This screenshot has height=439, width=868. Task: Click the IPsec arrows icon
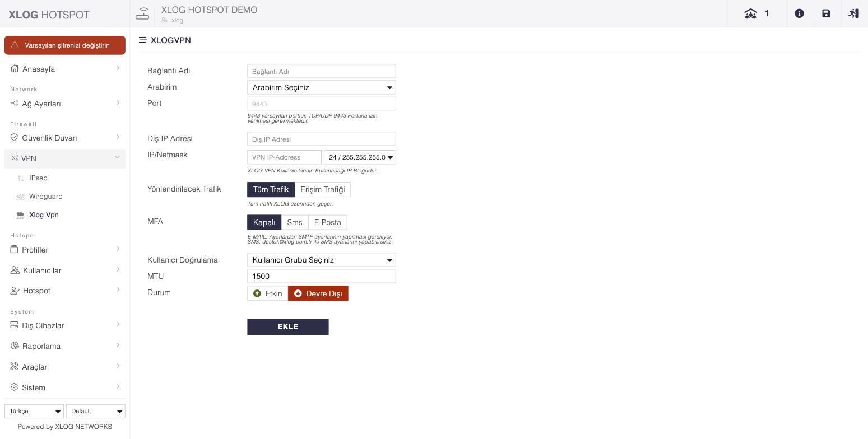pos(21,178)
